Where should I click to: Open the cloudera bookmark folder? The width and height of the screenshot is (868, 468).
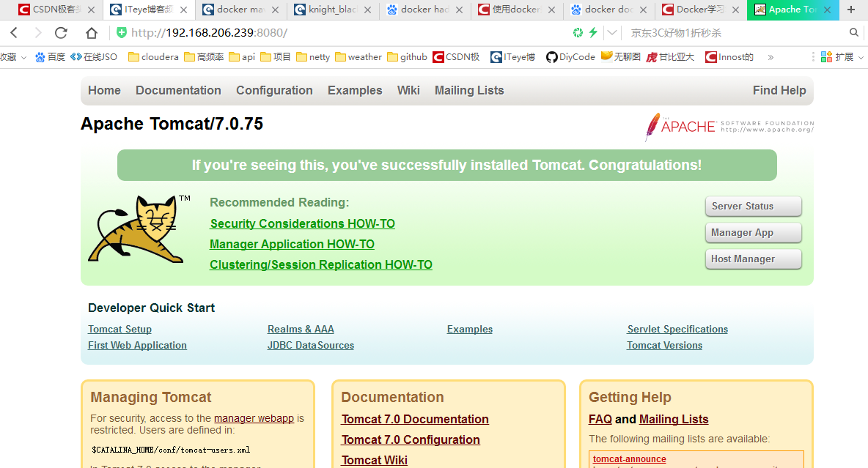pos(153,57)
